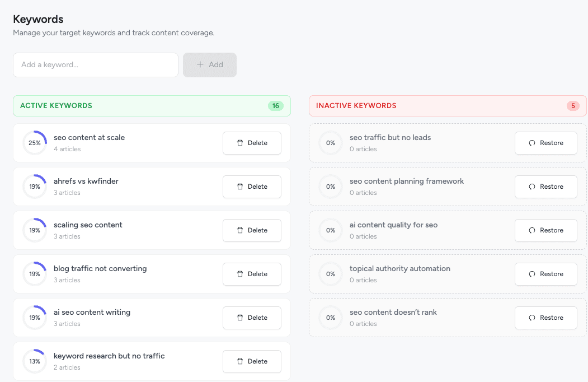Restore the 'topical authority automation' keyword
Viewport: 588px width, 382px height.
(545, 274)
